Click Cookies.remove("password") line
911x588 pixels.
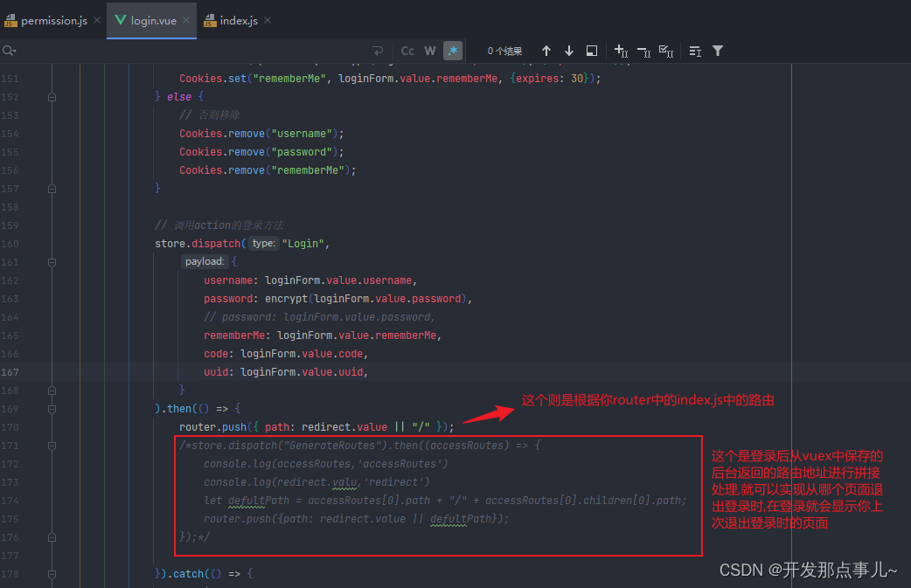(x=261, y=152)
